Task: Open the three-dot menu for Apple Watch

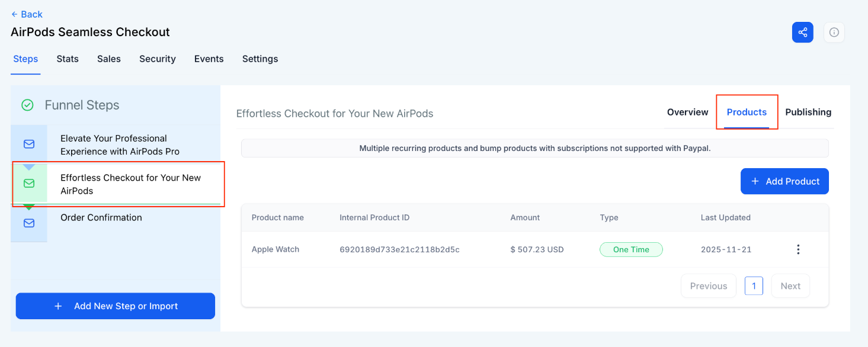Action: coord(798,249)
